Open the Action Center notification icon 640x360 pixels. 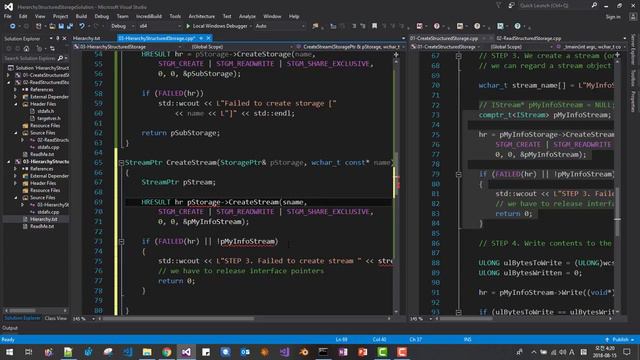(x=627, y=352)
